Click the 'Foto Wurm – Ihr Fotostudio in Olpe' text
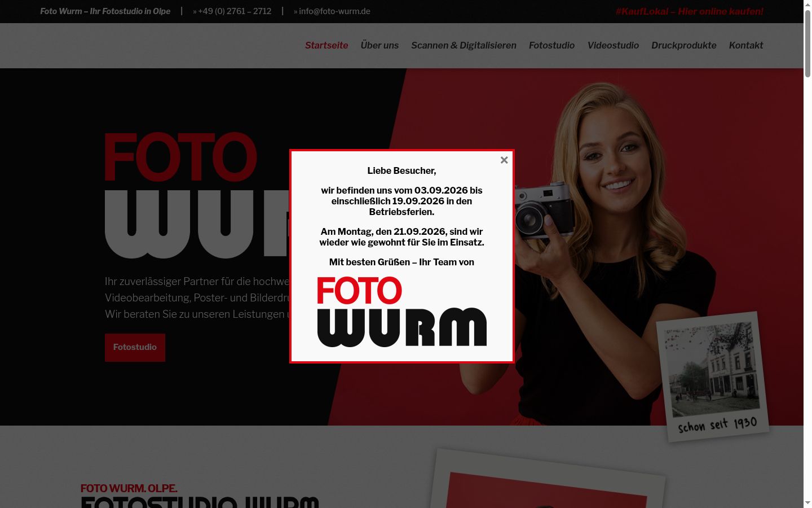The width and height of the screenshot is (812, 508). tap(105, 11)
